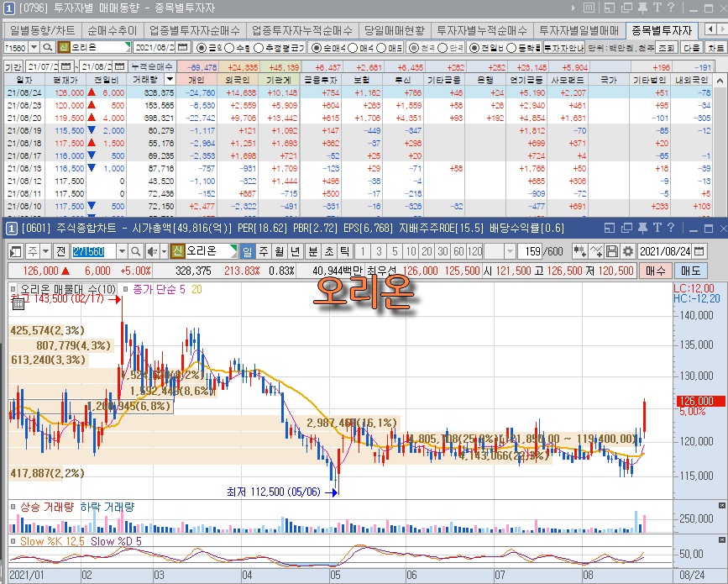Open the 거래량 column dropdown arrow
This screenshot has height=584, width=728.
tap(170, 80)
